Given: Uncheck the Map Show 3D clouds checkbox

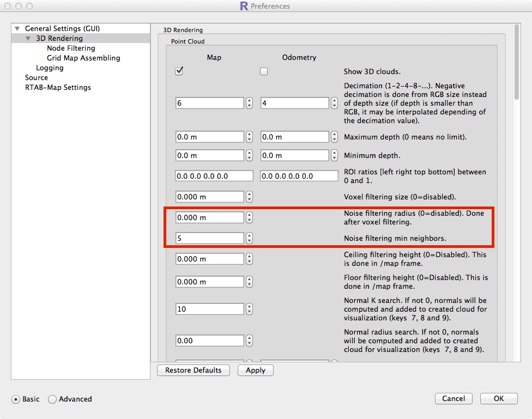Looking at the screenshot, I should pyautogui.click(x=179, y=71).
